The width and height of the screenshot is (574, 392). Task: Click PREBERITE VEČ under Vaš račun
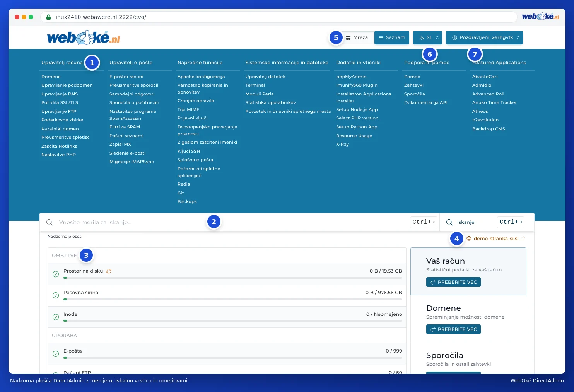pyautogui.click(x=453, y=282)
